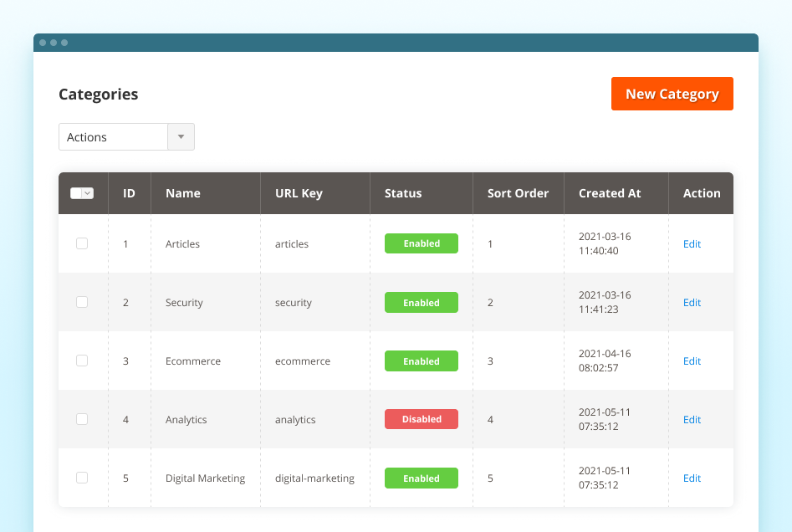Select the Digital Marketing row checkbox
Viewport: 792px width, 532px height.
tap(82, 478)
